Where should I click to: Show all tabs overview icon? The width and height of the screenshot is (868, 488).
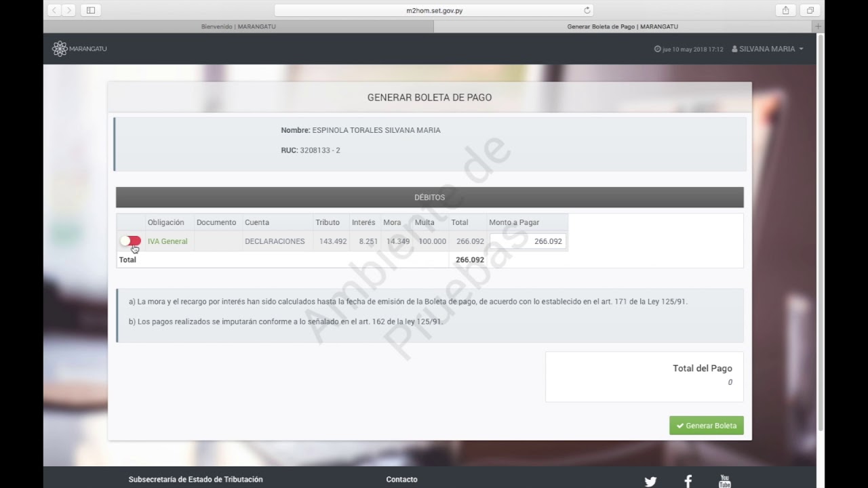[810, 10]
